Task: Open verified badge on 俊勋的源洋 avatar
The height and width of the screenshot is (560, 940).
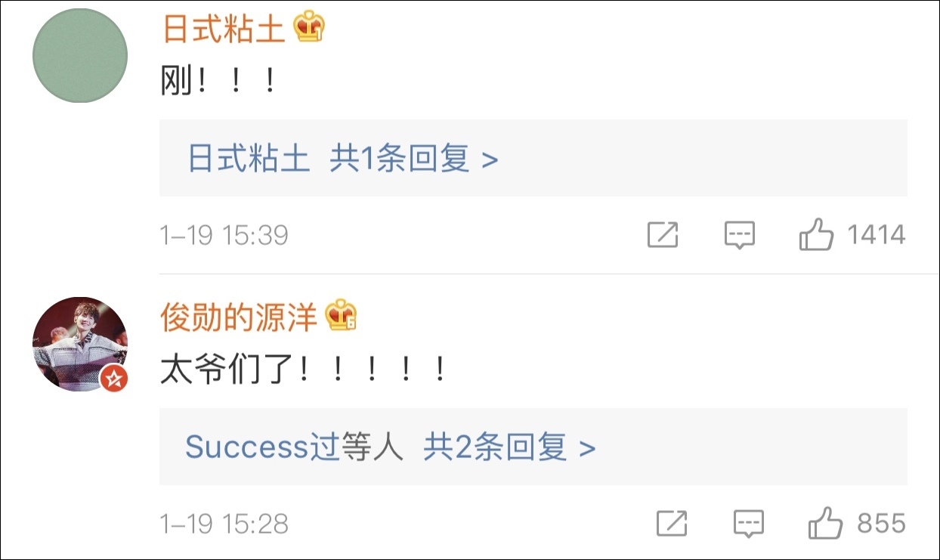Action: coord(114,378)
